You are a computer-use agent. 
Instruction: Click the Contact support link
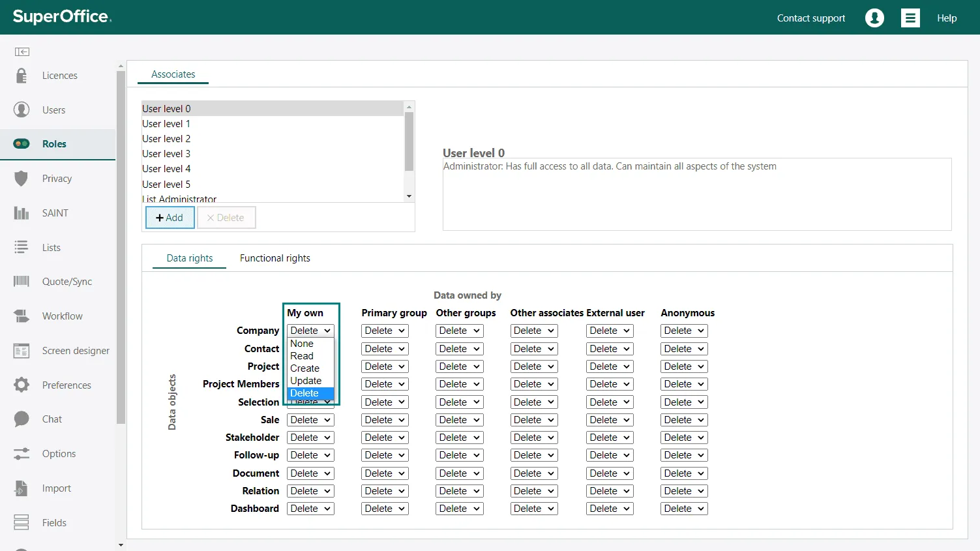click(x=810, y=18)
